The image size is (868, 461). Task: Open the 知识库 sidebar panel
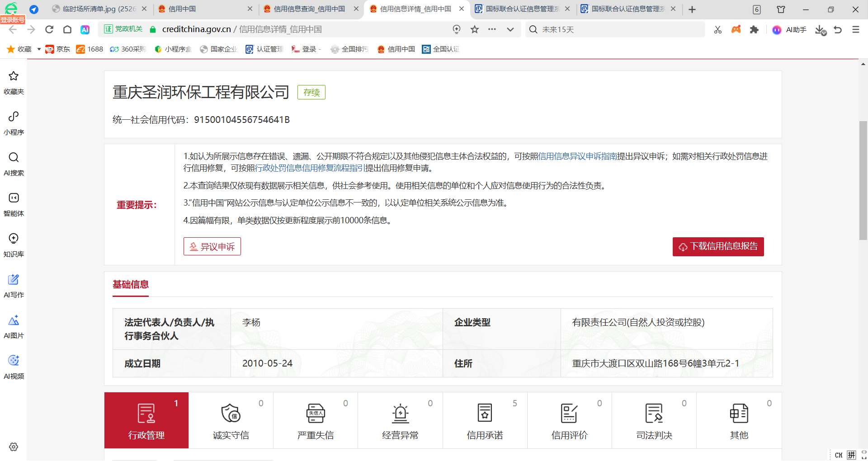click(x=14, y=245)
